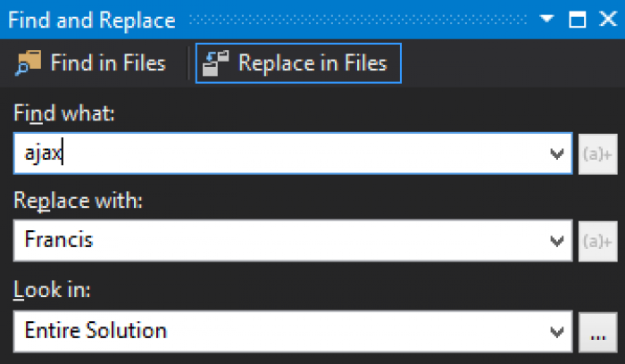625x364 pixels.
Task: Click the Find what label
Action: pyautogui.click(x=64, y=114)
